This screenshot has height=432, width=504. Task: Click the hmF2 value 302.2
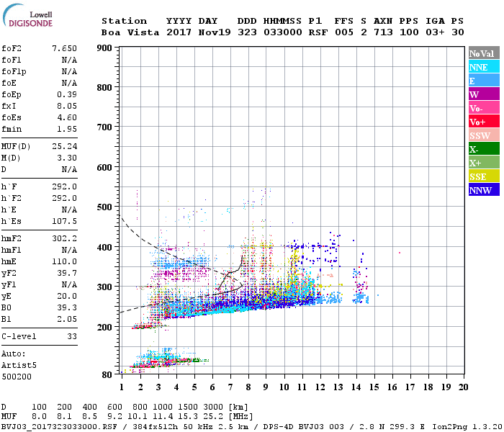click(64, 239)
